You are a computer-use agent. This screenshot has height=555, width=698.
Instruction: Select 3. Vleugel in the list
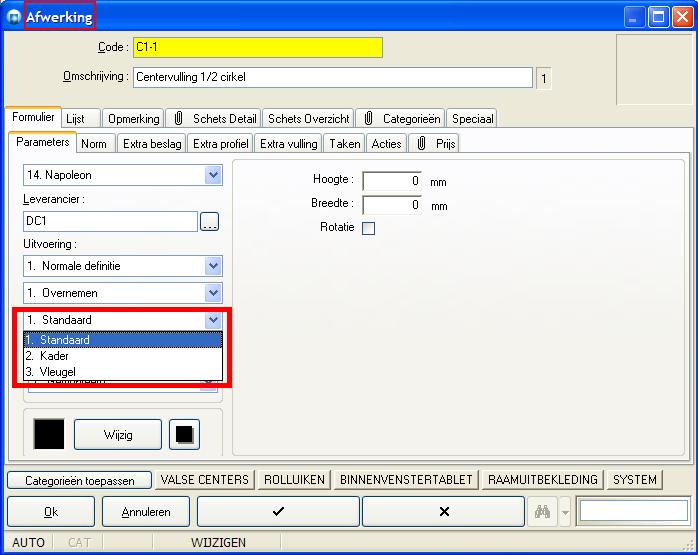point(123,372)
